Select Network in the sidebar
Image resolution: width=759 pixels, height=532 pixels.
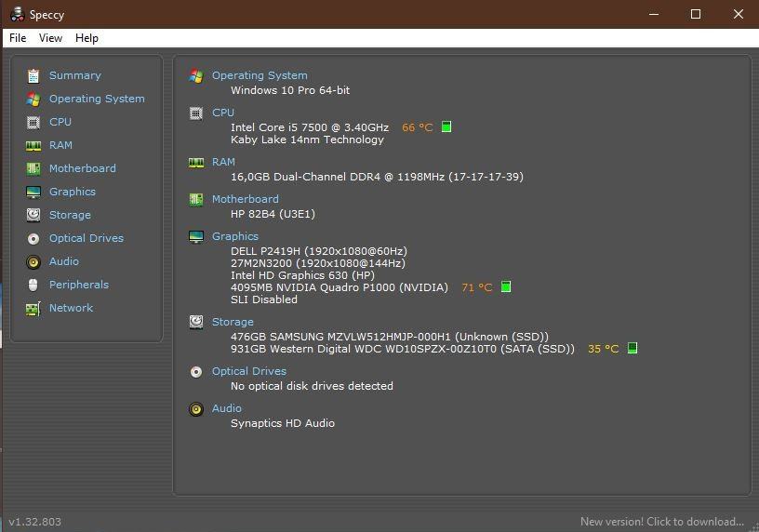pyautogui.click(x=71, y=308)
